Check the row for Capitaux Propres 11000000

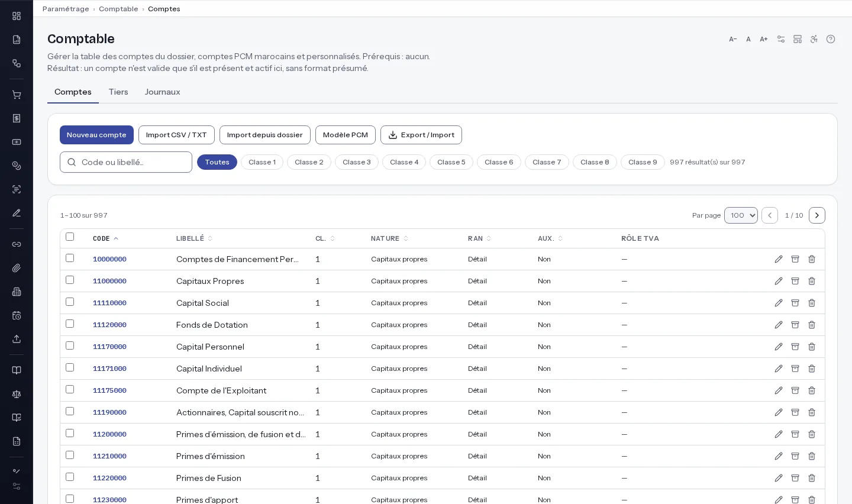click(x=70, y=280)
